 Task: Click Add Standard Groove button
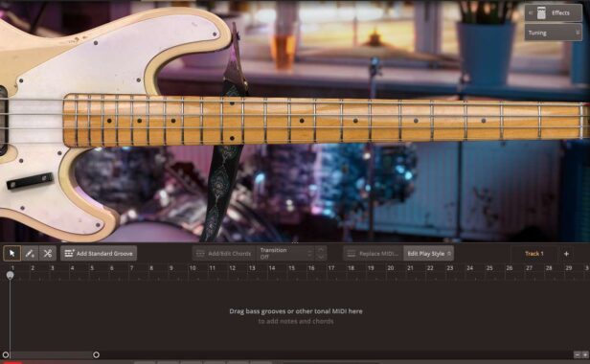pyautogui.click(x=99, y=253)
